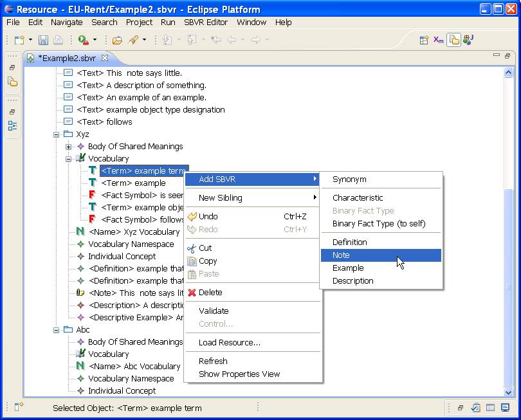Screen dimensions: 521x420
Task: Choose Description in the submenu
Action: 381,281
